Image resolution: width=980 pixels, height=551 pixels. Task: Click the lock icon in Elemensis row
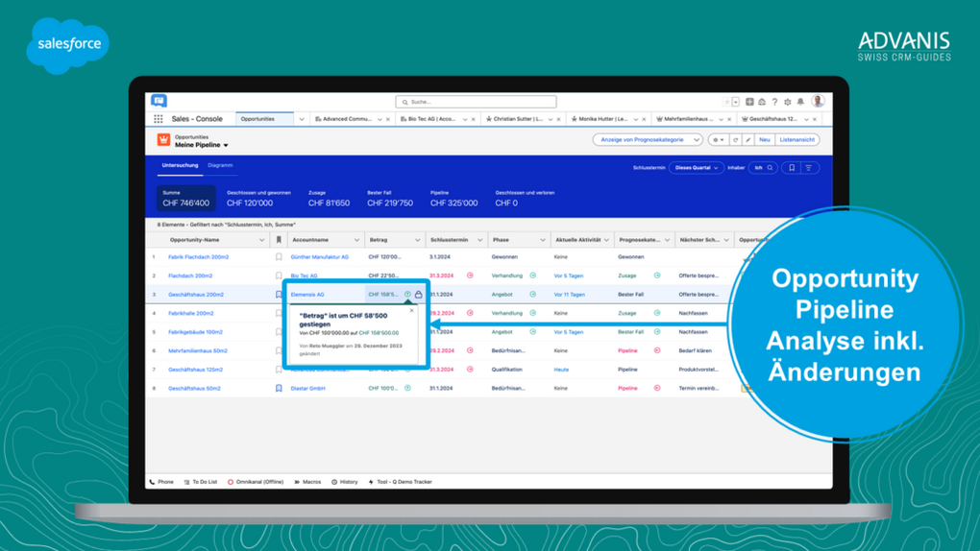pos(418,295)
